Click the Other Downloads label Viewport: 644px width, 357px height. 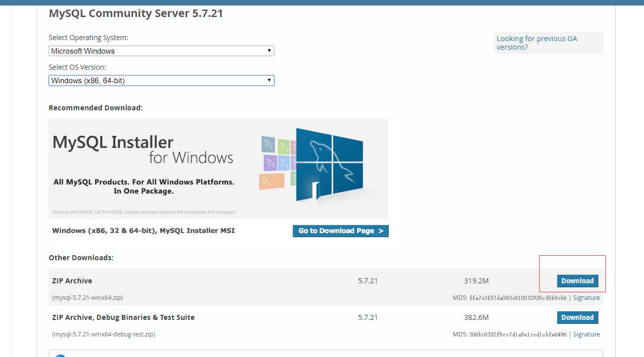[81, 258]
